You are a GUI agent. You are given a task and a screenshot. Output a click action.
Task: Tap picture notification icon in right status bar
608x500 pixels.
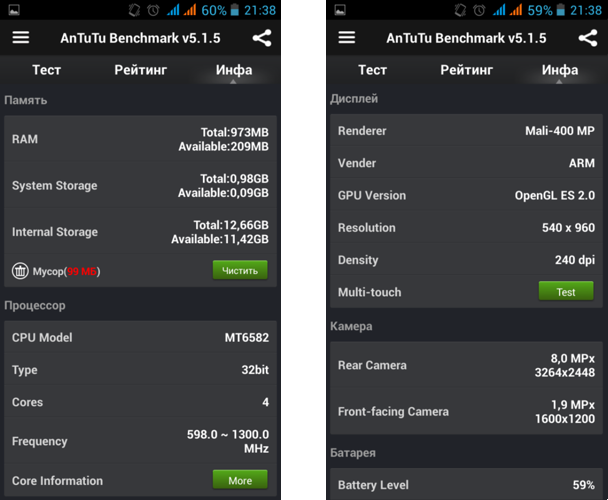[x=340, y=10]
